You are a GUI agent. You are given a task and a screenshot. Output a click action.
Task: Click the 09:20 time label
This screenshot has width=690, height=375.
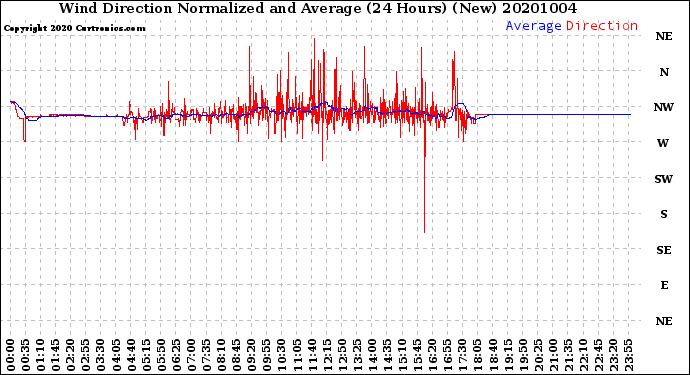[x=252, y=355]
